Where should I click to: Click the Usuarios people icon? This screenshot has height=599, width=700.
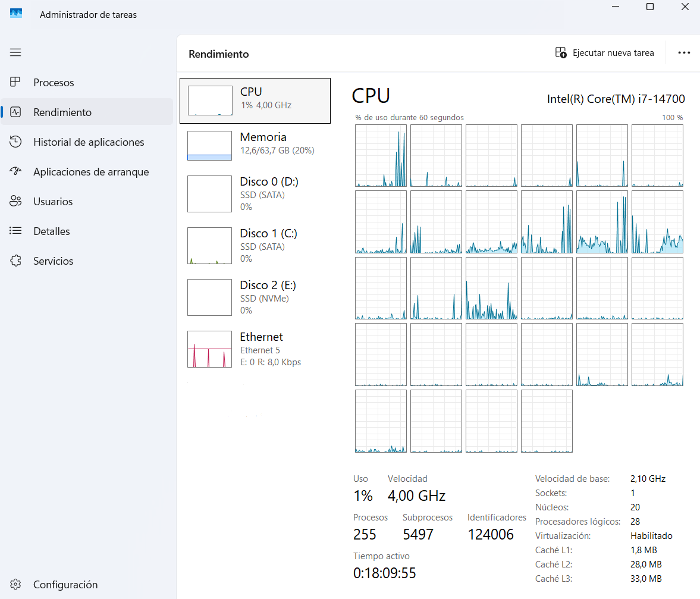(x=15, y=201)
